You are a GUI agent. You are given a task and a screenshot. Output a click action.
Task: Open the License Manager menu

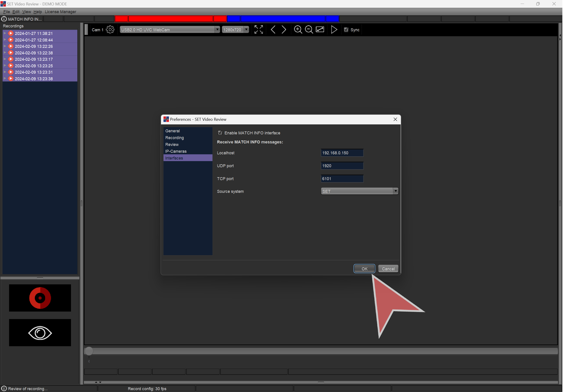click(x=60, y=12)
